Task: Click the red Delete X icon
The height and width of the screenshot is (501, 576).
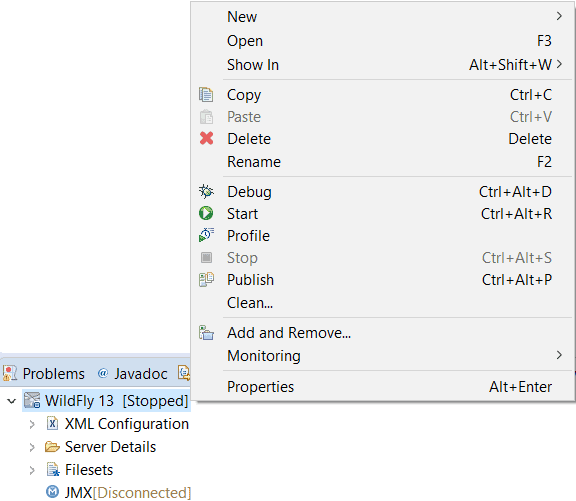Action: [206, 138]
